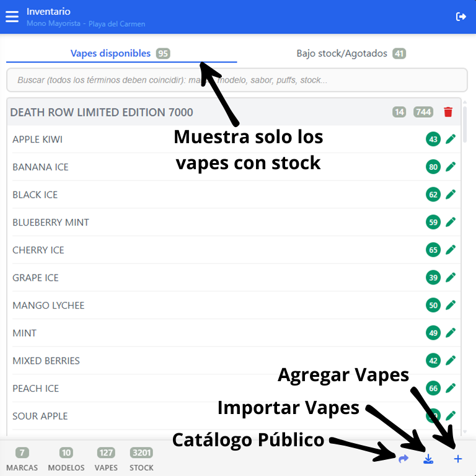Click the import vapes download icon
The image size is (476, 476).
(428, 459)
